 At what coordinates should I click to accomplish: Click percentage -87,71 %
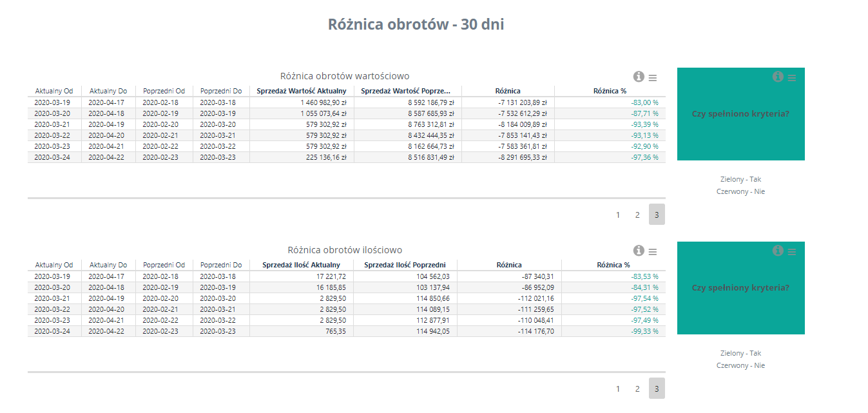point(644,113)
